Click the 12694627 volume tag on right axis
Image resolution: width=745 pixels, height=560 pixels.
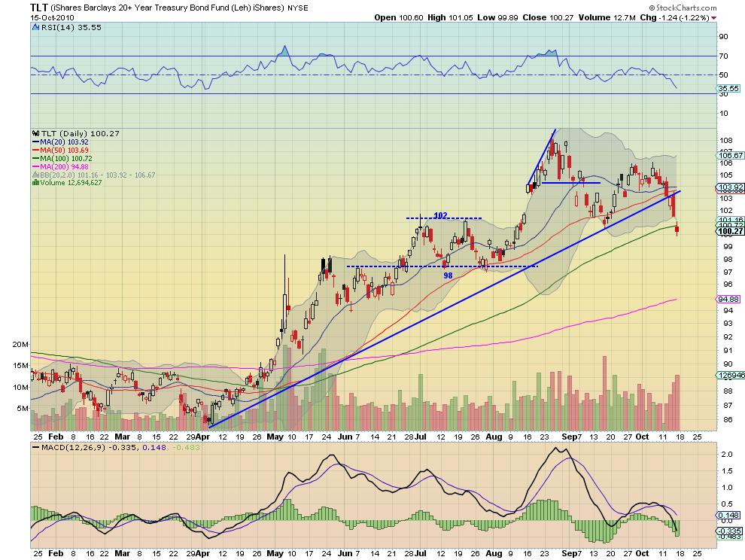731,375
